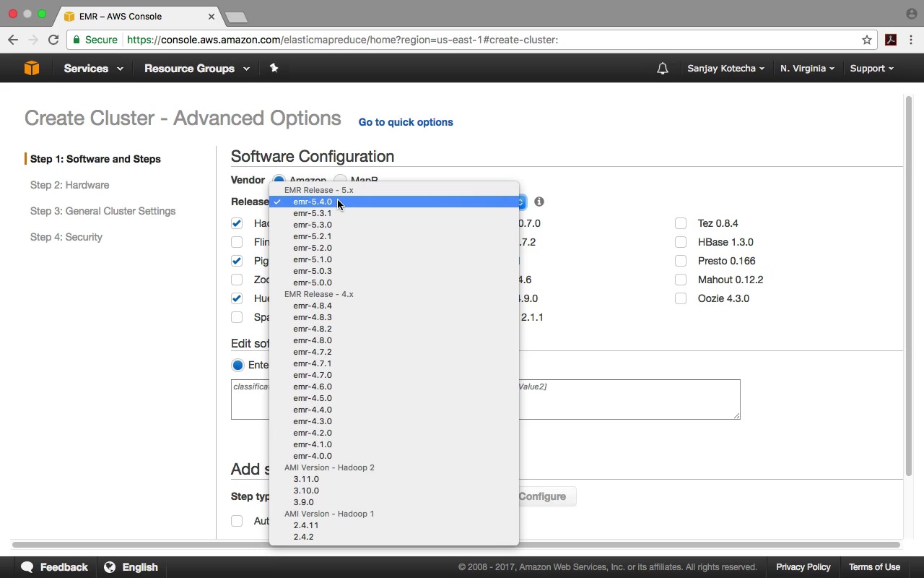Open the Privacy Policy link

(803, 567)
